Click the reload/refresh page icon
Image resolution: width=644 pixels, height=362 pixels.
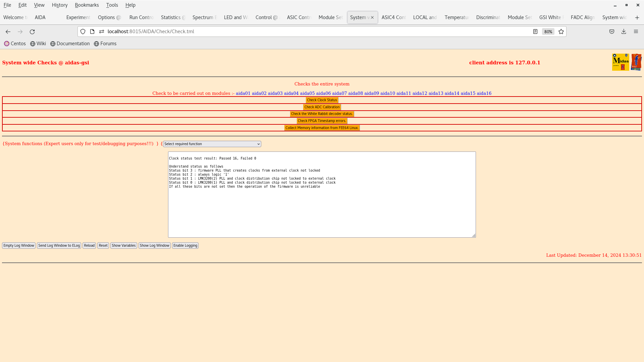32,32
